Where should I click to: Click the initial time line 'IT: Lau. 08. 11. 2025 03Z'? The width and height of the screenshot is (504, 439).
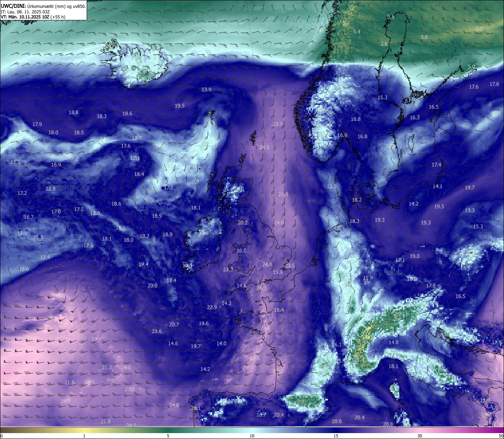[25, 12]
